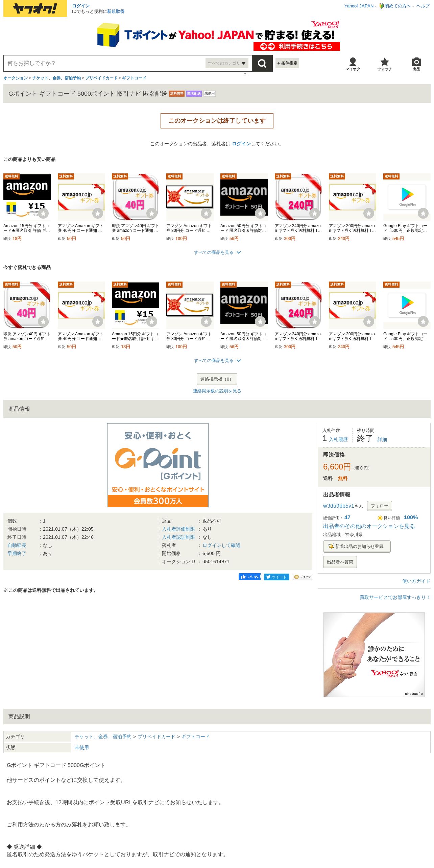Click the 入札者認証制限 link
This screenshot has width=434, height=868.
point(178,537)
